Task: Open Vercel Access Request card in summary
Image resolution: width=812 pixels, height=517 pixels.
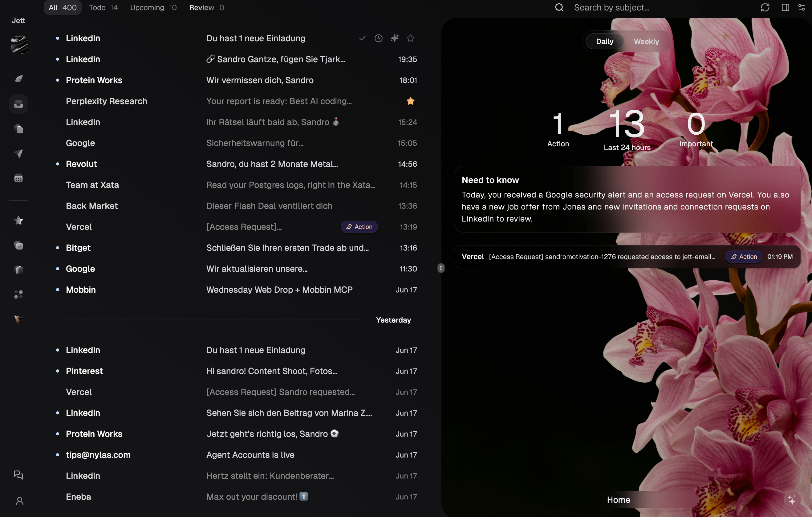Action: coord(627,257)
